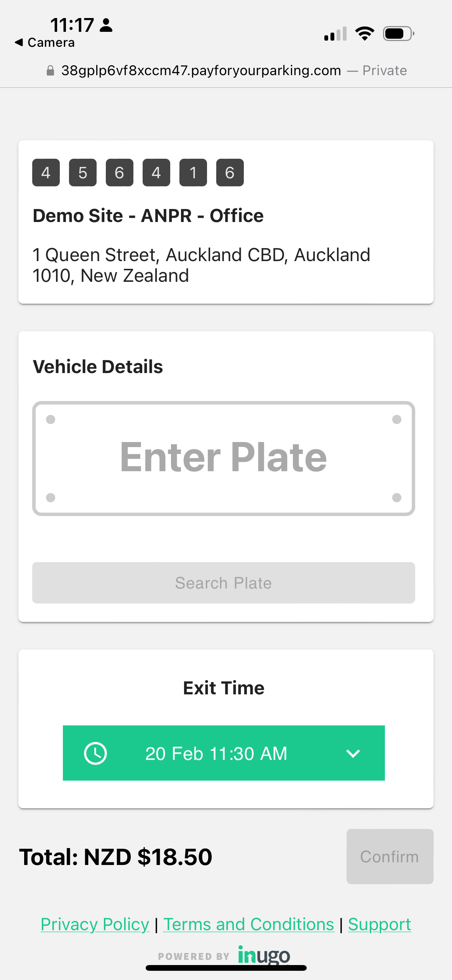
Task: Tap the cellular signal bars icon
Action: pos(335,34)
